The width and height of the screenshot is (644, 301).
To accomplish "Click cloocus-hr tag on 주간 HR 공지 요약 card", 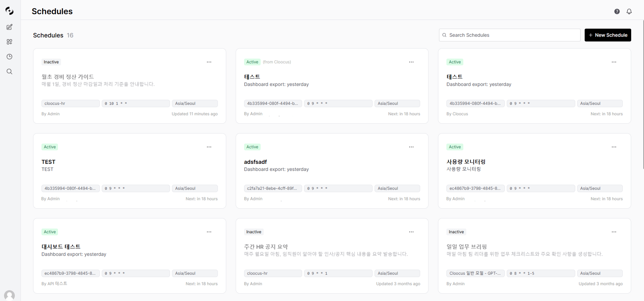I will pos(273,273).
